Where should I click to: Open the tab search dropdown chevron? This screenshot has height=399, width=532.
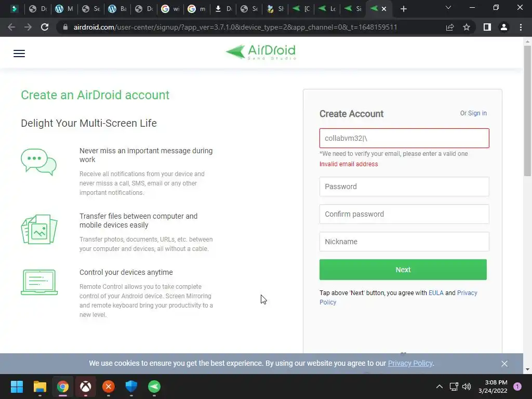click(448, 7)
